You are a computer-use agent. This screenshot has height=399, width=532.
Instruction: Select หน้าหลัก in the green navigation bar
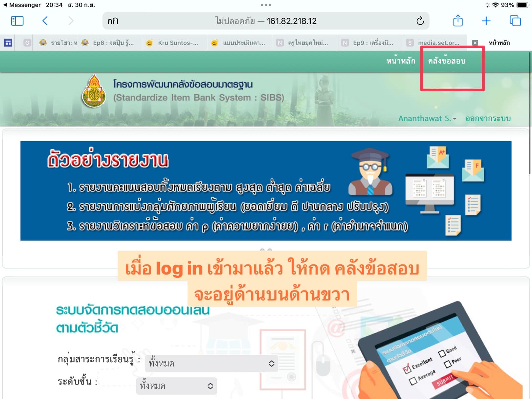401,60
